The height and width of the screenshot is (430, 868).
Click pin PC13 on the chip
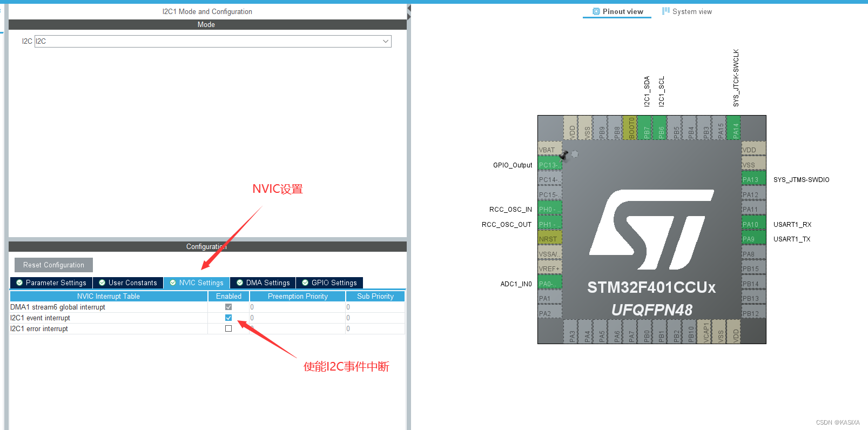pos(550,165)
